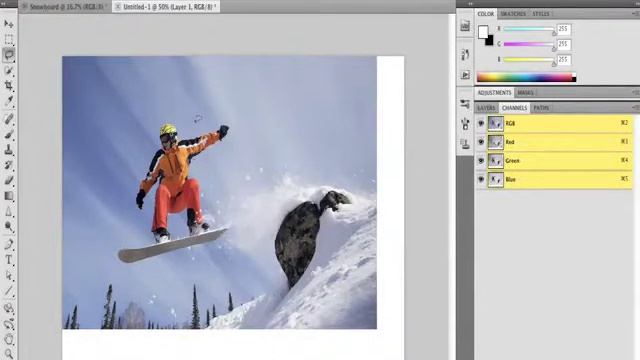Click the R value field showing 255

(x=564, y=29)
